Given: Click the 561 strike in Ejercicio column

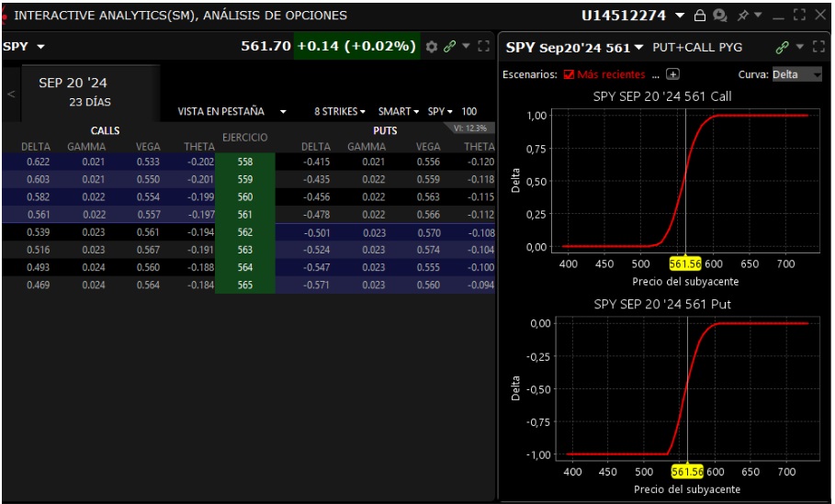Looking at the screenshot, I should click(243, 214).
